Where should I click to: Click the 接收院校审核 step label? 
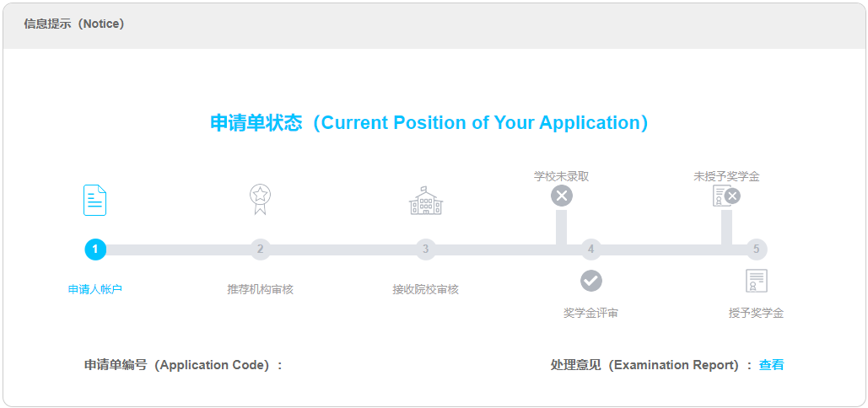[426, 289]
